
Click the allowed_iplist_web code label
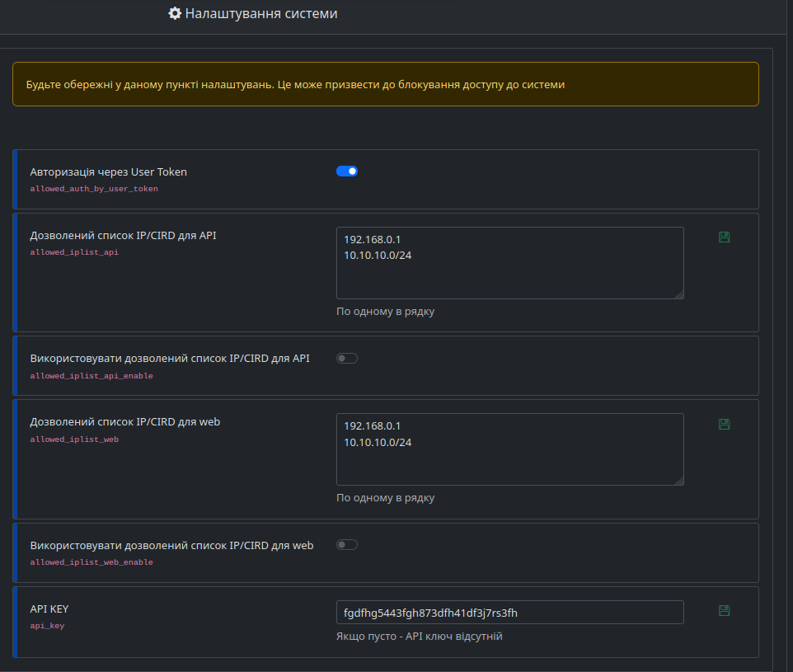(x=74, y=439)
